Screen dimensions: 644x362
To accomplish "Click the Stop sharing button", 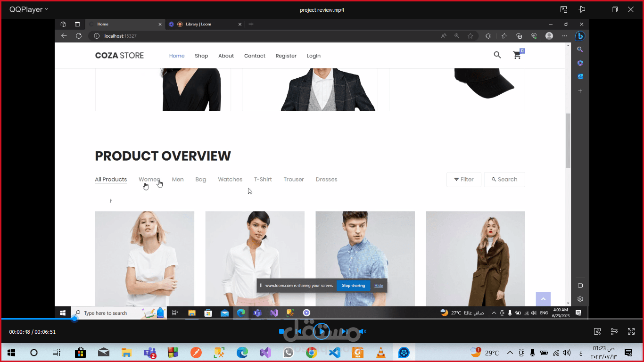I will pyautogui.click(x=353, y=285).
